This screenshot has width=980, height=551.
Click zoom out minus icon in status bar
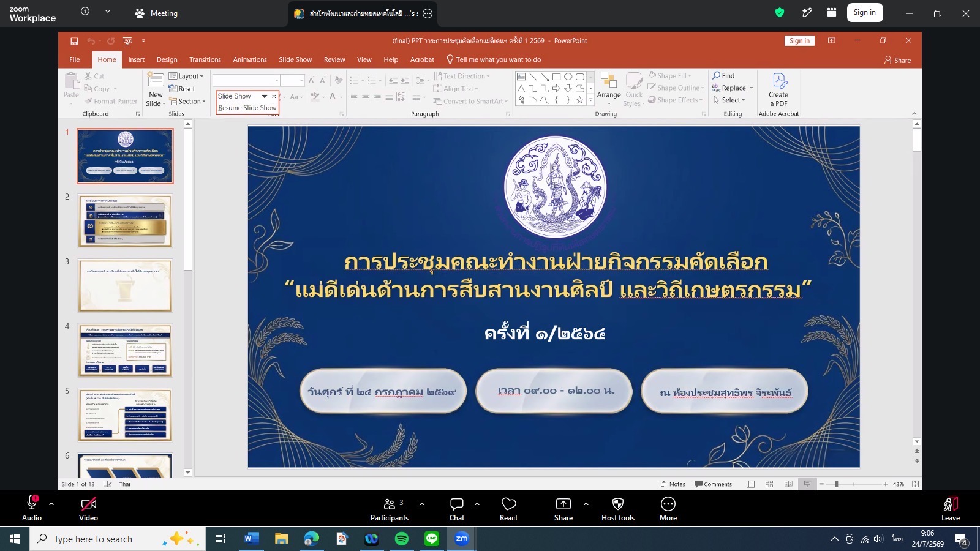coord(821,484)
